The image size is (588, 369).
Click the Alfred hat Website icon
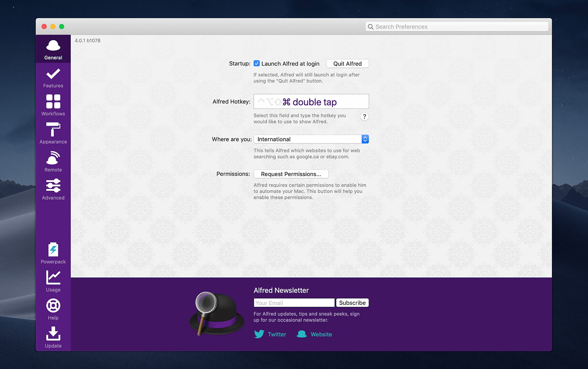[302, 334]
